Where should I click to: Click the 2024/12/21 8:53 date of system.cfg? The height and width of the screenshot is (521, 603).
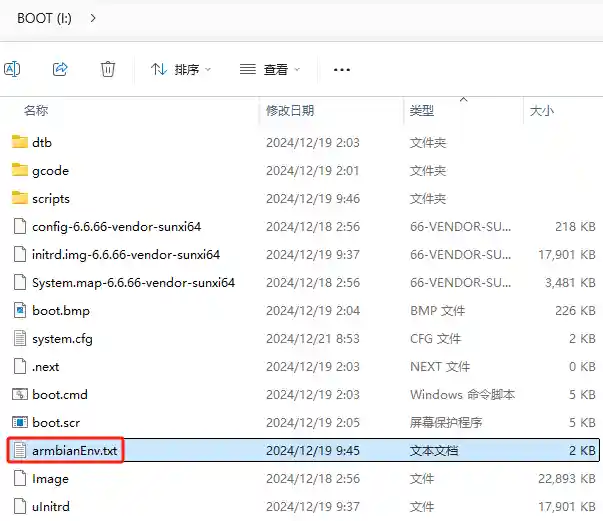313,339
